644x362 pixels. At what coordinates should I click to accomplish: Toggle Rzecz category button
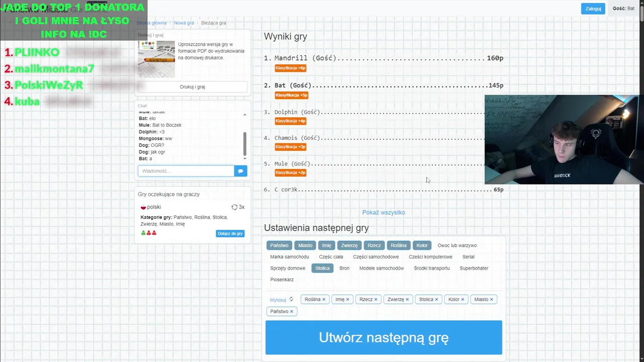374,245
